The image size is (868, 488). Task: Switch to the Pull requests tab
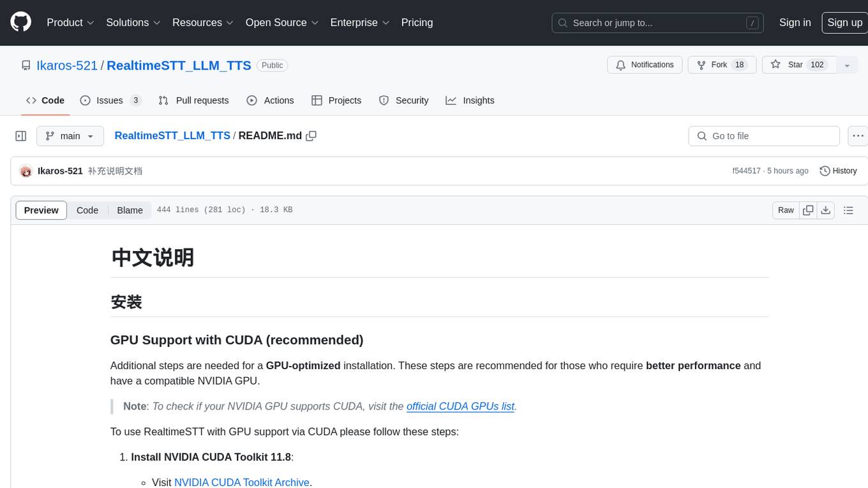(193, 100)
